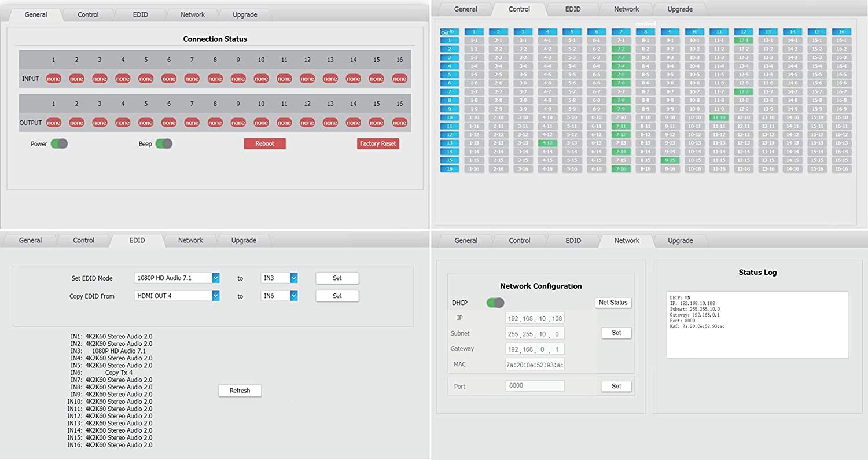Select green crosspoint cell 12-7

tap(744, 91)
